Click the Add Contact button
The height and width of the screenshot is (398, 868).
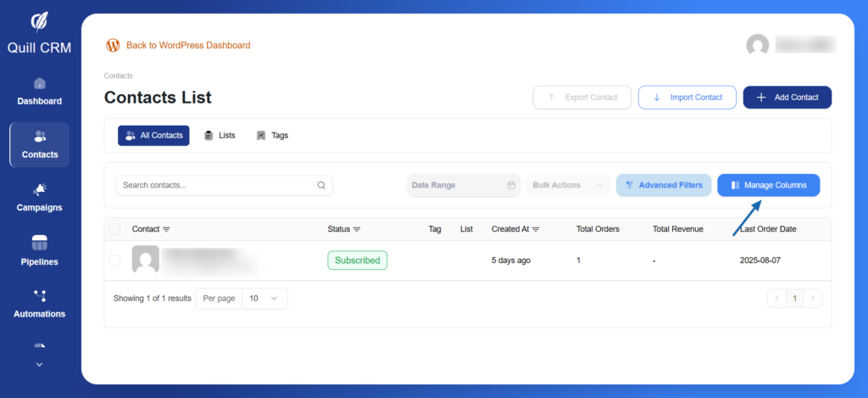787,98
